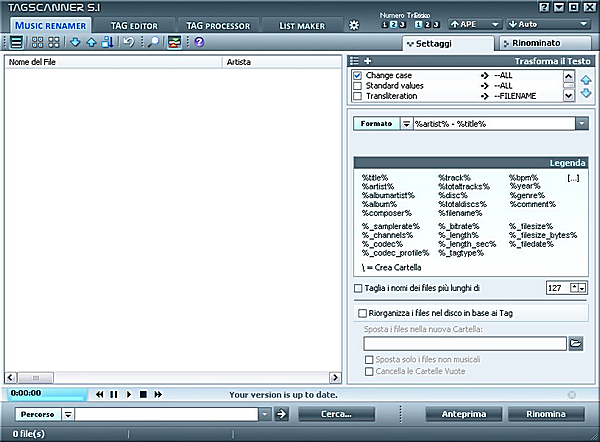Viewport: 600px width, 442px height.
Task: Click the file list horizontal scrollbar thumb
Action: click(x=36, y=378)
